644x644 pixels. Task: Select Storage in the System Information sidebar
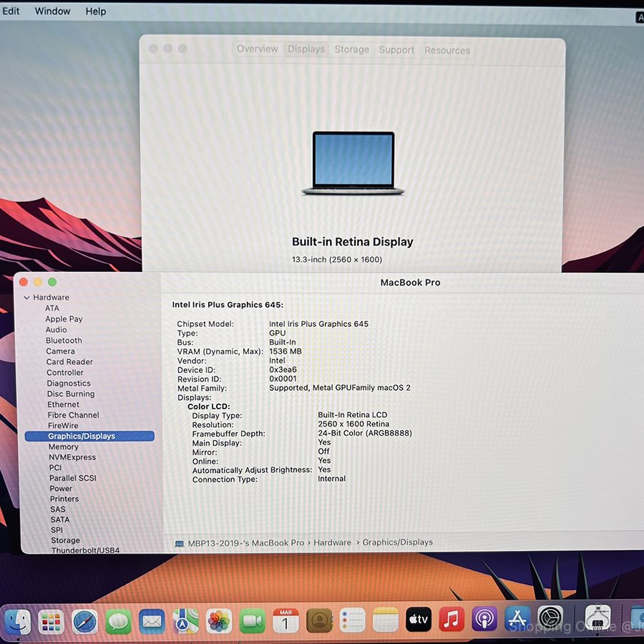(65, 540)
